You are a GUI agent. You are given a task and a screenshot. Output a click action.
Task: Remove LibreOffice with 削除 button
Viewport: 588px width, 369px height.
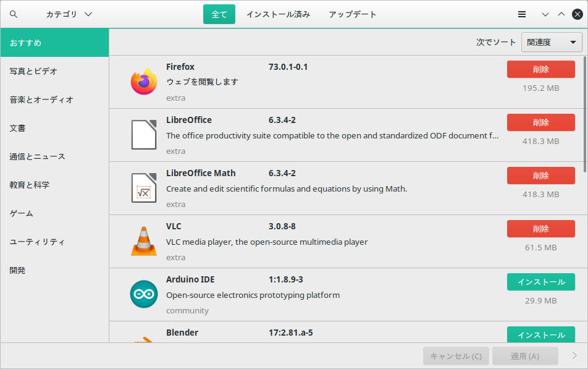point(541,122)
